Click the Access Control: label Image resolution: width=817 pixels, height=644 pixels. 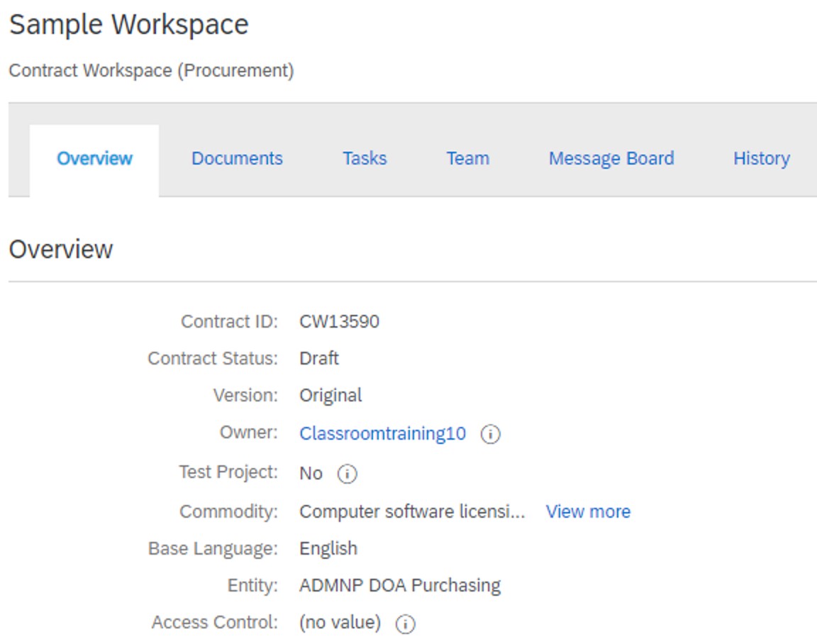215,623
